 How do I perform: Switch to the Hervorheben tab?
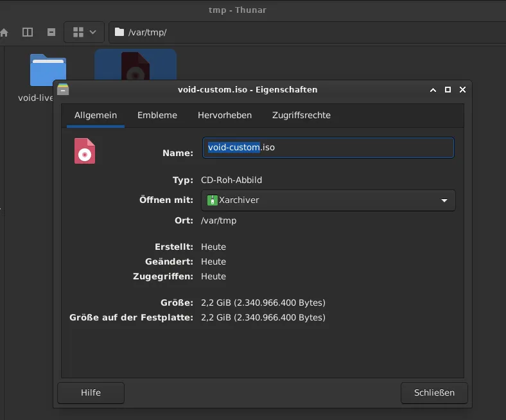[x=225, y=116]
